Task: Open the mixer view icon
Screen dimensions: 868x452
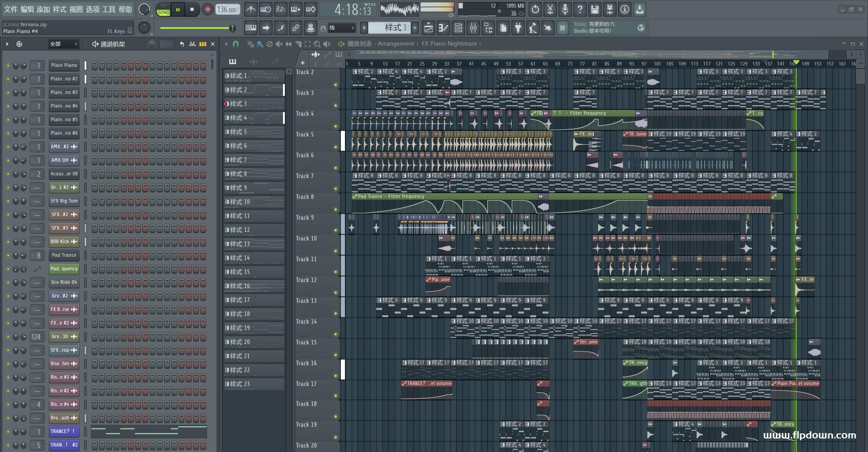Action: [x=473, y=28]
